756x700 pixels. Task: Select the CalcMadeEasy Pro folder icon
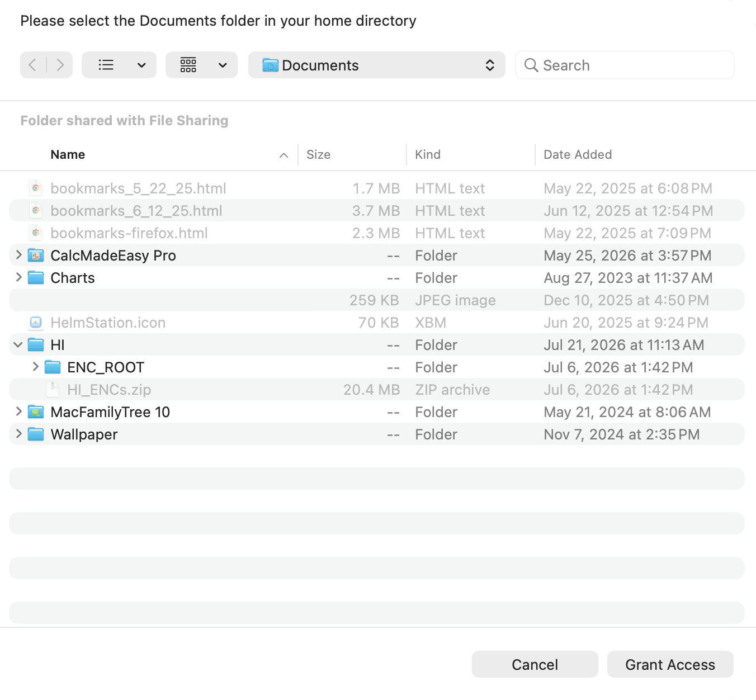(x=36, y=255)
